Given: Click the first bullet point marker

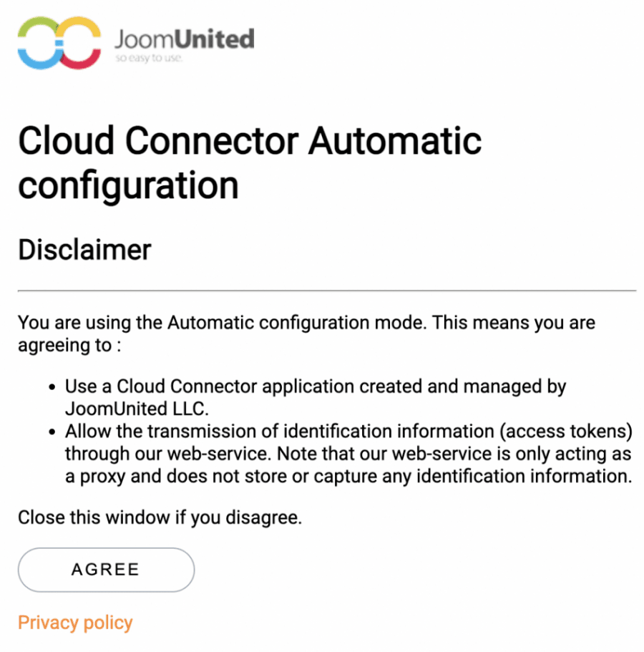Looking at the screenshot, I should pos(52,387).
